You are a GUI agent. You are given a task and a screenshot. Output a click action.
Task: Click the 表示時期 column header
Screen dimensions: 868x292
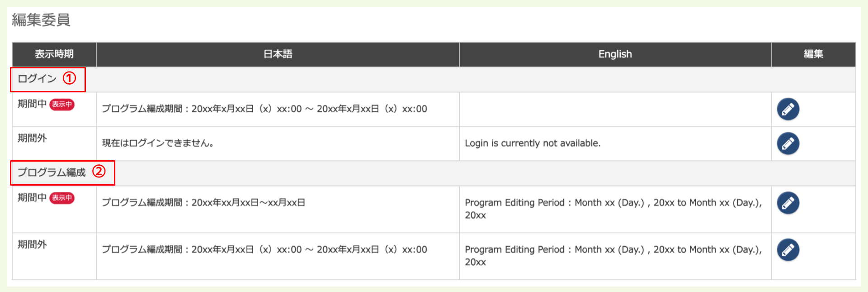(54, 54)
